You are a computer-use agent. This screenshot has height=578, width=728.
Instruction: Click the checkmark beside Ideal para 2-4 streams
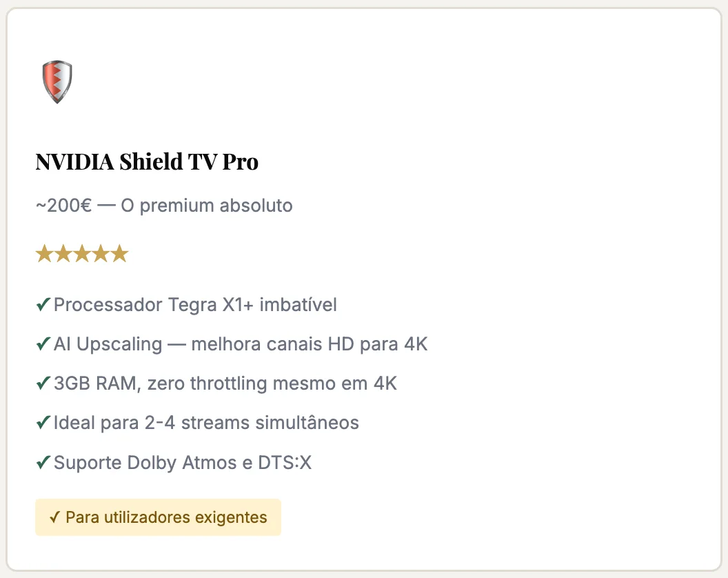[x=43, y=422]
